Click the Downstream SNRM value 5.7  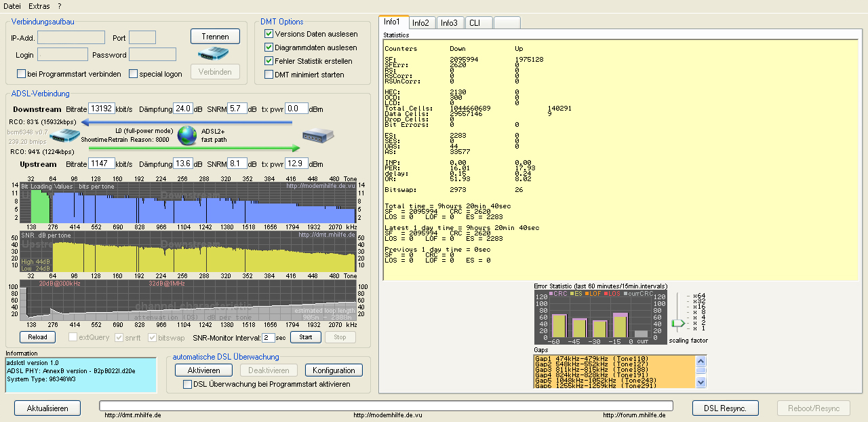[237, 109]
